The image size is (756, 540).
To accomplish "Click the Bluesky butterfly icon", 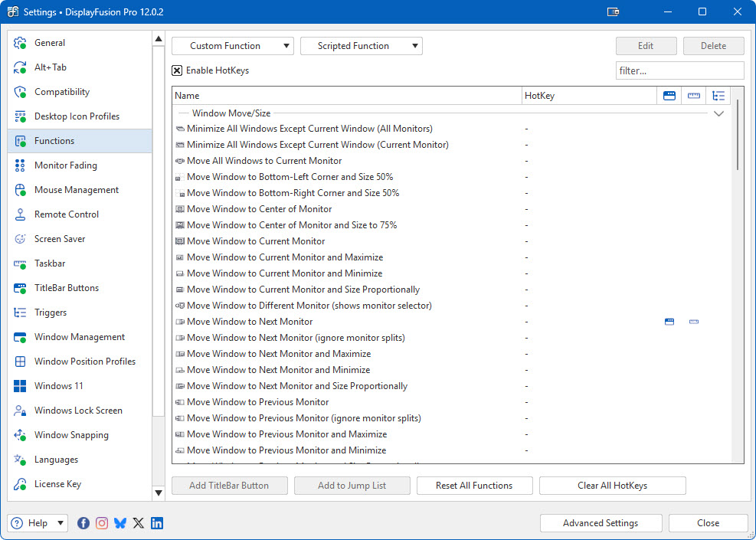I will coord(120,523).
